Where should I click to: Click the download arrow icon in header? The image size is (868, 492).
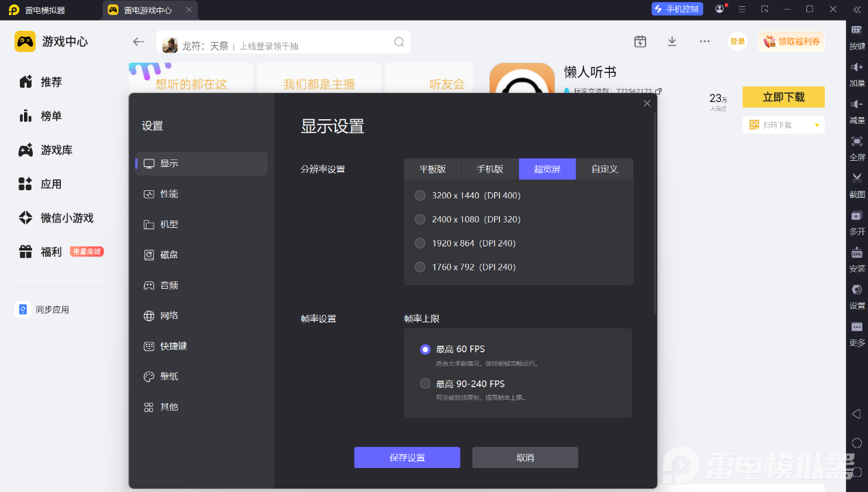pos(672,42)
